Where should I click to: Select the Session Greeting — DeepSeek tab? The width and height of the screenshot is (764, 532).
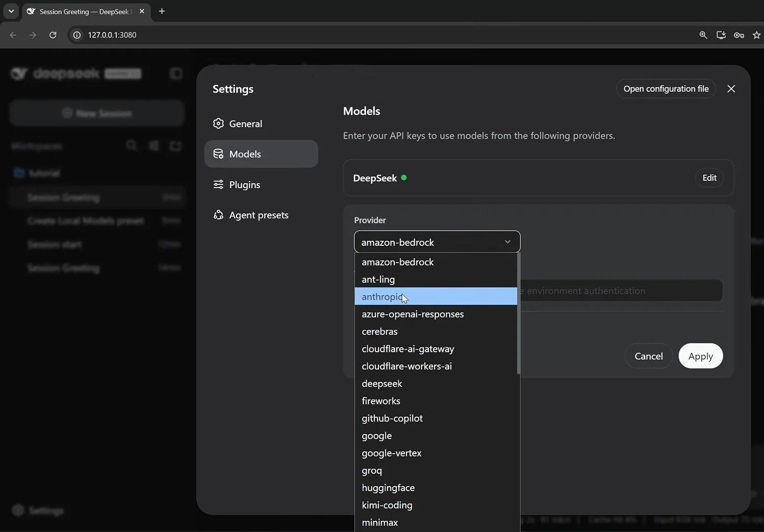coord(86,11)
